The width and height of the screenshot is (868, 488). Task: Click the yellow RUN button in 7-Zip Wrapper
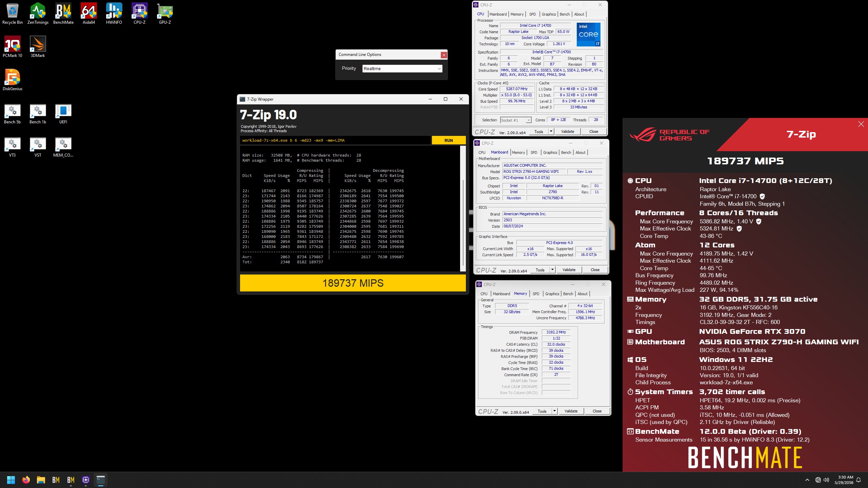click(449, 140)
